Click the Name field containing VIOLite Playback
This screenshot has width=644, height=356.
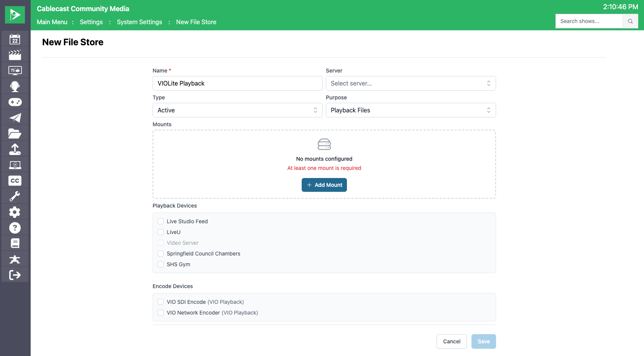(x=237, y=83)
